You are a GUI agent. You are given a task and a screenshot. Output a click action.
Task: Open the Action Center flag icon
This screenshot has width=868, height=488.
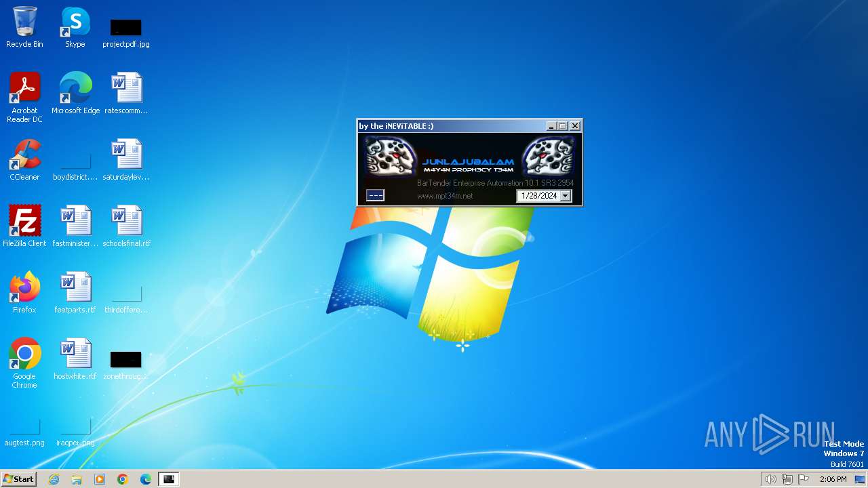pos(804,479)
